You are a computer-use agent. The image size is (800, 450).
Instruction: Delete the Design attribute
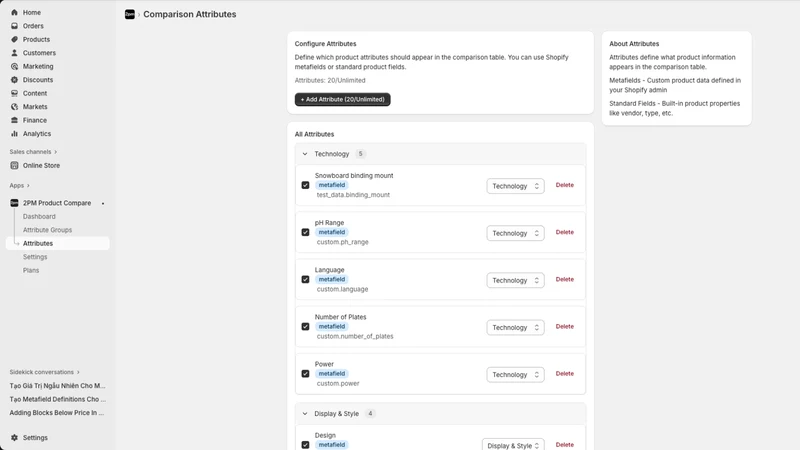point(564,445)
